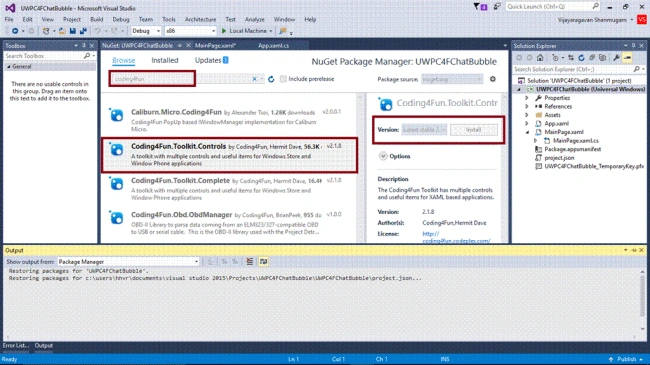This screenshot has width=650, height=365.
Task: Collapse the MainPage.xaml node
Action: [x=527, y=132]
